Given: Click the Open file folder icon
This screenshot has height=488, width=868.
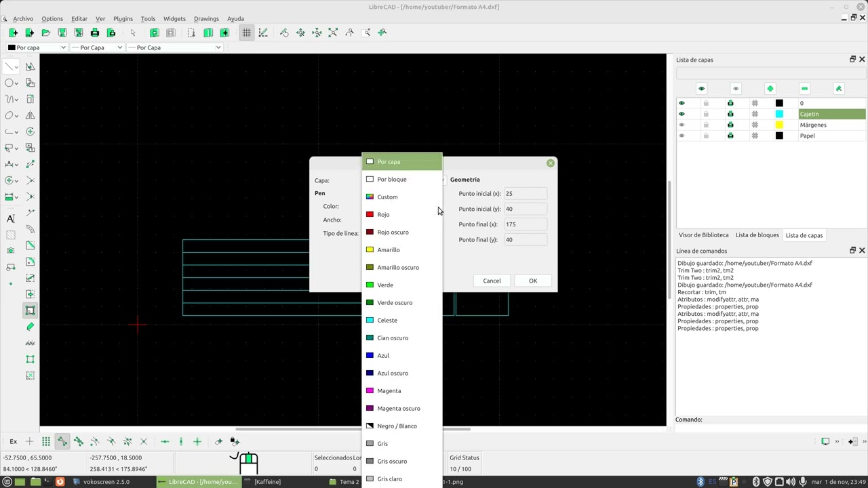Looking at the screenshot, I should point(45,33).
